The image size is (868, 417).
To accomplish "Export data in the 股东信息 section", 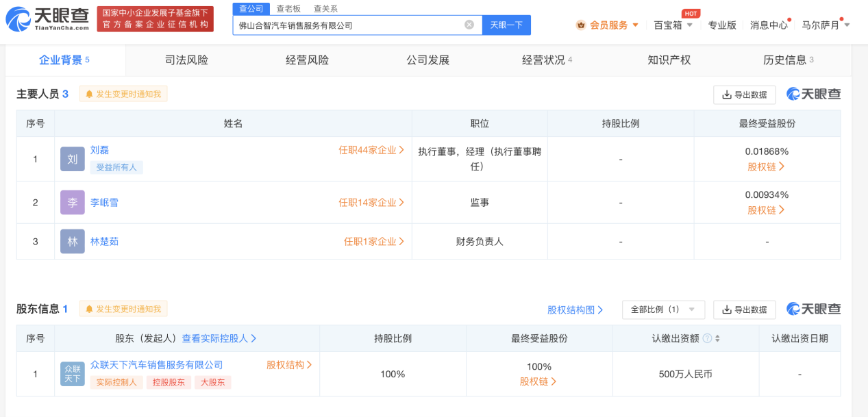I will coord(745,309).
